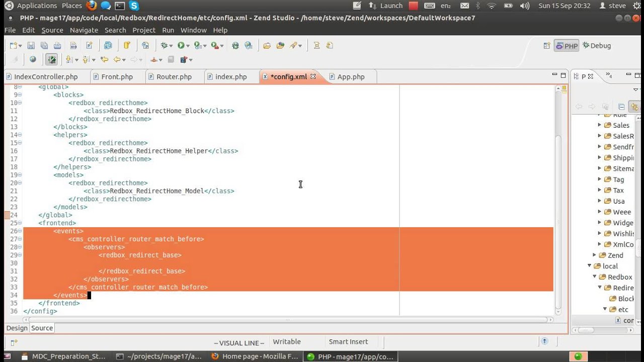644x362 pixels.
Task: Click the green Run icon
Action: pyautogui.click(x=181, y=45)
